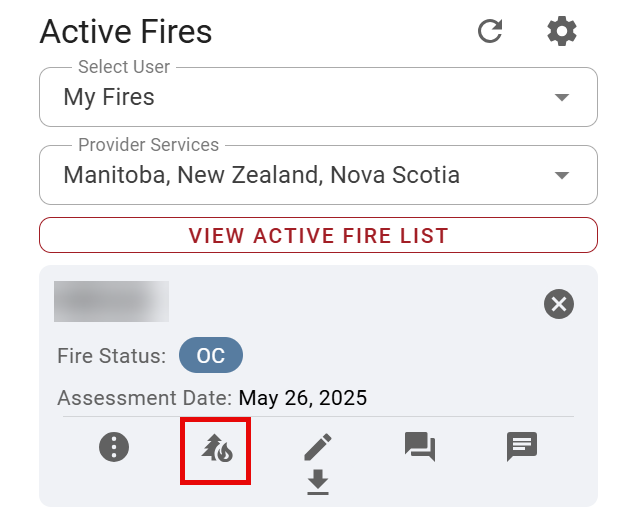Remove the fire card with X

tap(559, 304)
